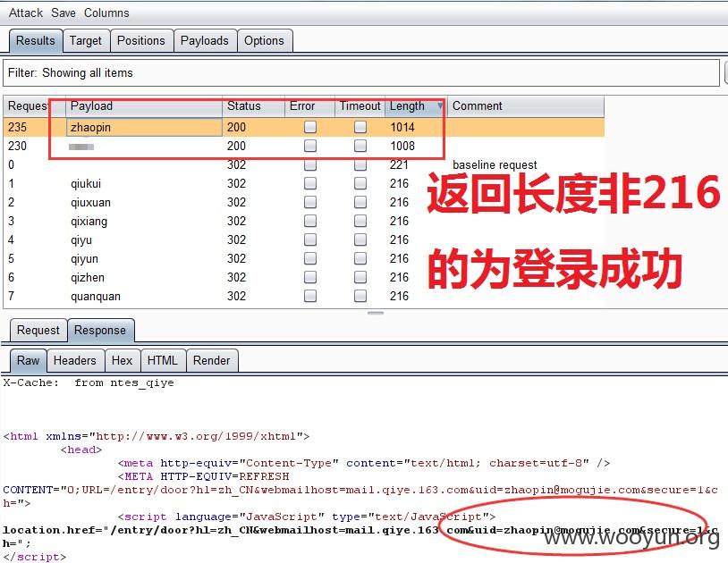Screen dimensions: 728x563
Task: Toggle Error checkbox for qizhen row
Action: coord(310,277)
